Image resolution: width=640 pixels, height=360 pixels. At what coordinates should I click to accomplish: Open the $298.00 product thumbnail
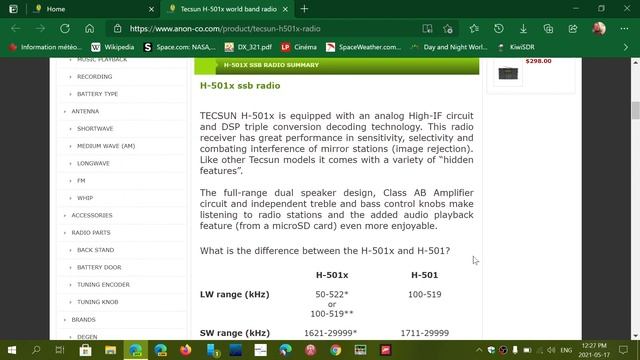(508, 73)
